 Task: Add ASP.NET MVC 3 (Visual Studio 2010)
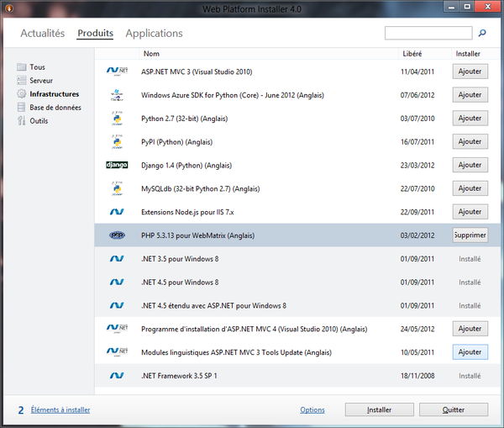click(470, 71)
